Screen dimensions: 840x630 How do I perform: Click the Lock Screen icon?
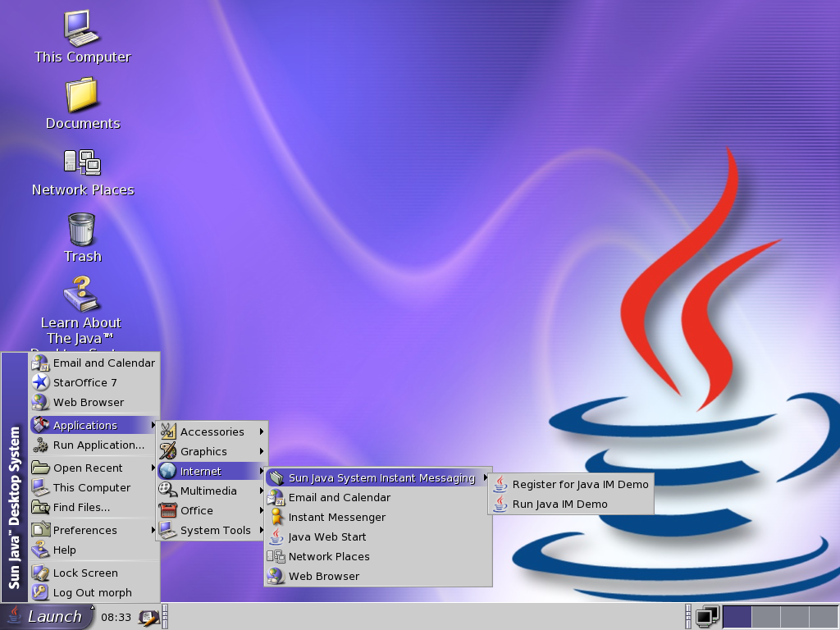[40, 573]
